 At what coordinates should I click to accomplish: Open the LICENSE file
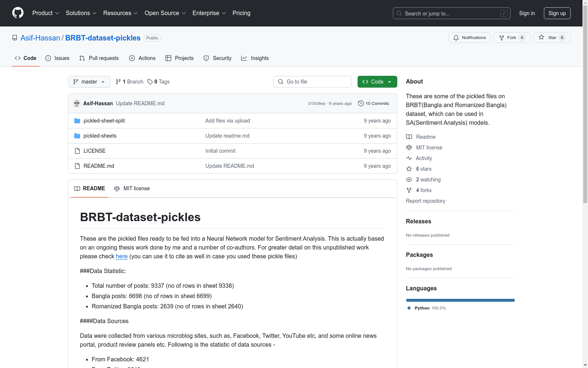(x=94, y=151)
